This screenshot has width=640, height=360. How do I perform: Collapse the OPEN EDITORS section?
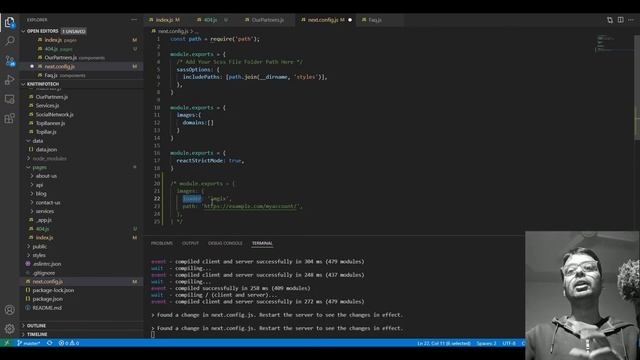click(23, 31)
